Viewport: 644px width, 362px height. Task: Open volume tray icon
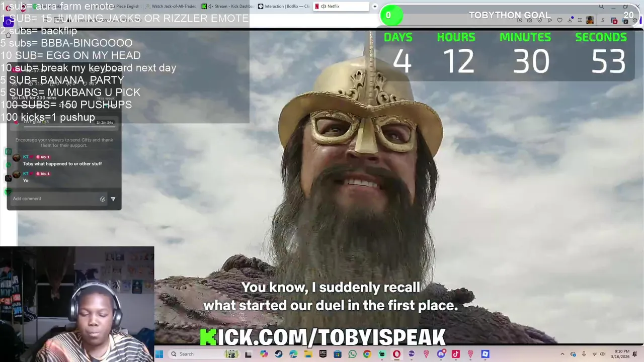pos(602,354)
